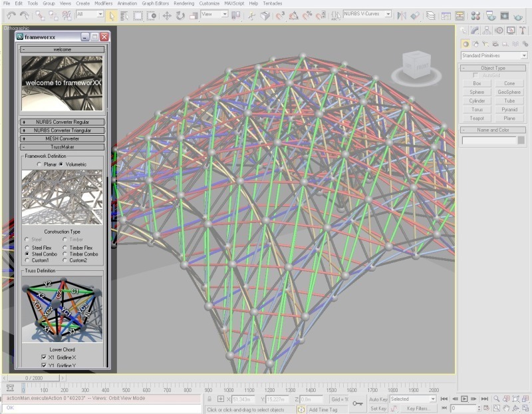This screenshot has height=414, width=532.
Task: Open the Standard Primitives dropdown
Action: click(493, 56)
